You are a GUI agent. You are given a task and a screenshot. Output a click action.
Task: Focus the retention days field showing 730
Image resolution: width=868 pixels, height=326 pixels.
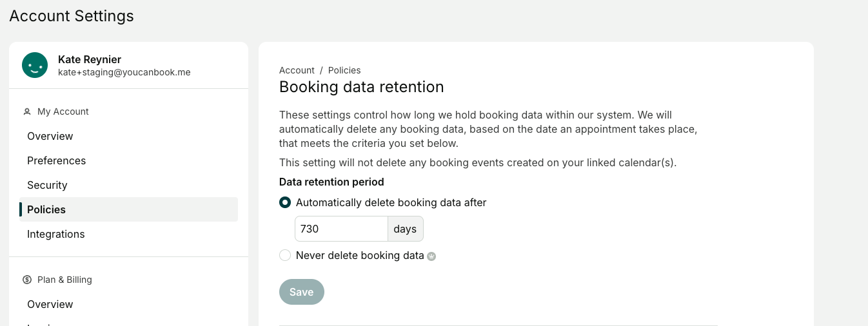[341, 229]
